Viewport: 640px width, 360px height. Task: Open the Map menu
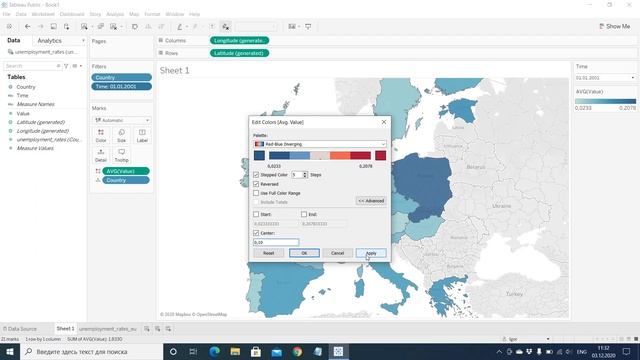[134, 14]
